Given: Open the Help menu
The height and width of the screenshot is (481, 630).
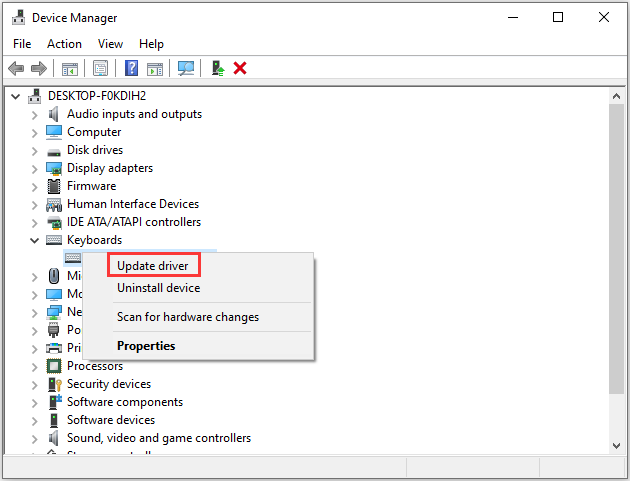Looking at the screenshot, I should (x=151, y=44).
